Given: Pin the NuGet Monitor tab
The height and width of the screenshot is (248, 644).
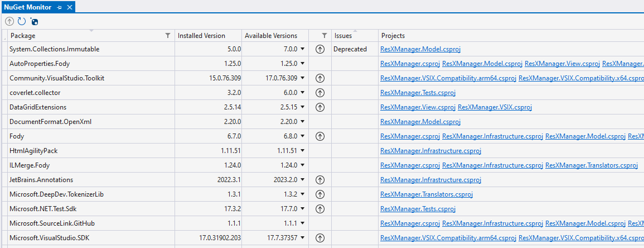Looking at the screenshot, I should [x=60, y=7].
